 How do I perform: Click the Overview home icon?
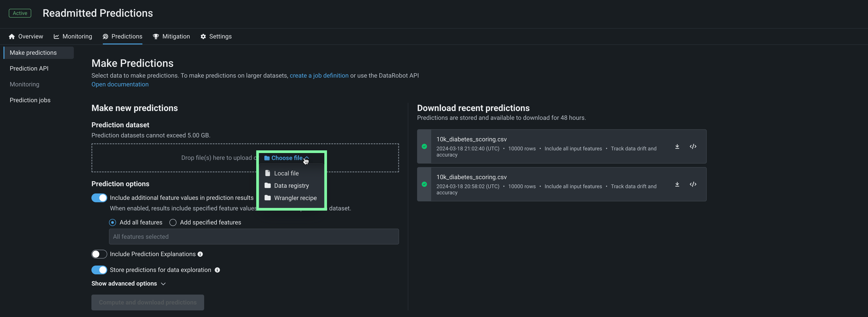[x=12, y=36]
